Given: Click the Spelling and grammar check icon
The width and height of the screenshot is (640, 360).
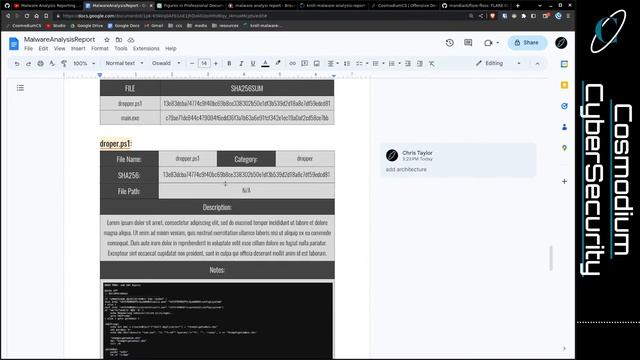Looking at the screenshot, I should (x=52, y=64).
